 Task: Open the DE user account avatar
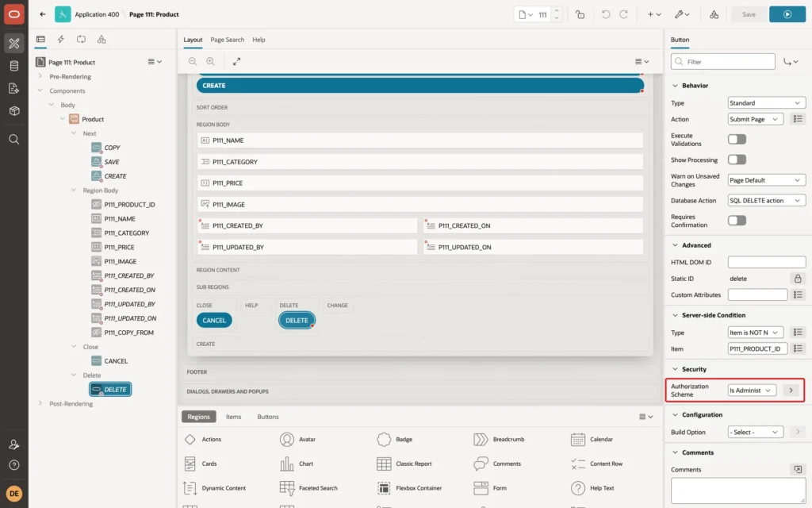click(x=14, y=494)
